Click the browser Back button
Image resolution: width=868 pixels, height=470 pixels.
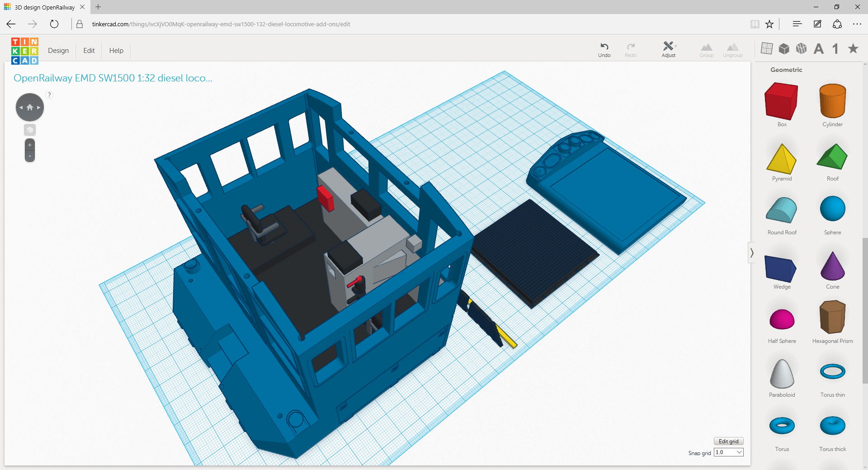pos(11,24)
